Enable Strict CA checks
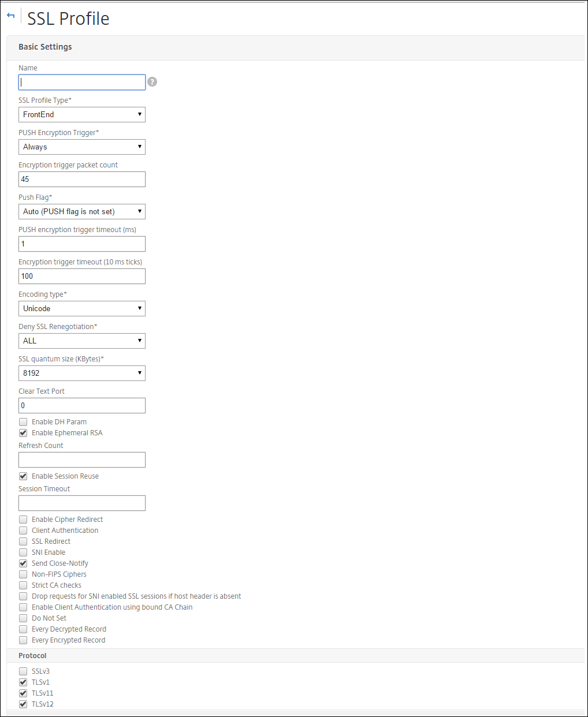 tap(23, 585)
